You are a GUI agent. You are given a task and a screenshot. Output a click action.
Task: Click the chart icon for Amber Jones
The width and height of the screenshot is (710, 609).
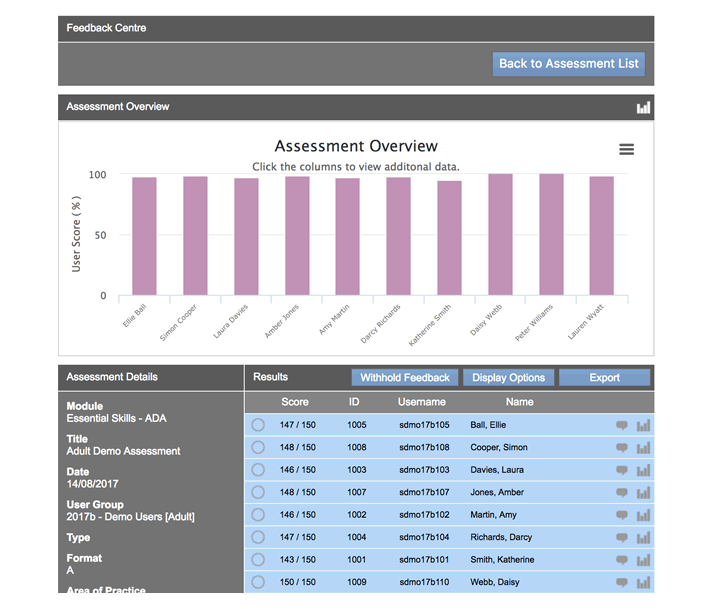[x=643, y=493]
